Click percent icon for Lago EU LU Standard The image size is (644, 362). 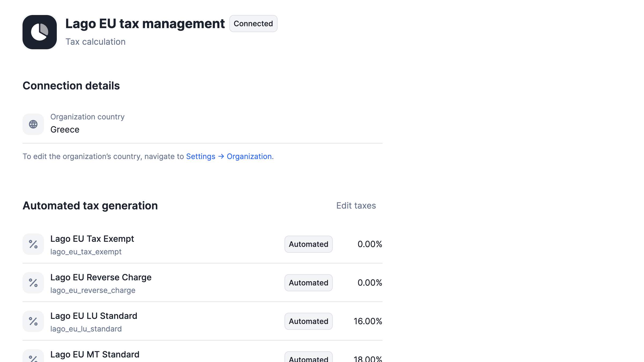33,321
